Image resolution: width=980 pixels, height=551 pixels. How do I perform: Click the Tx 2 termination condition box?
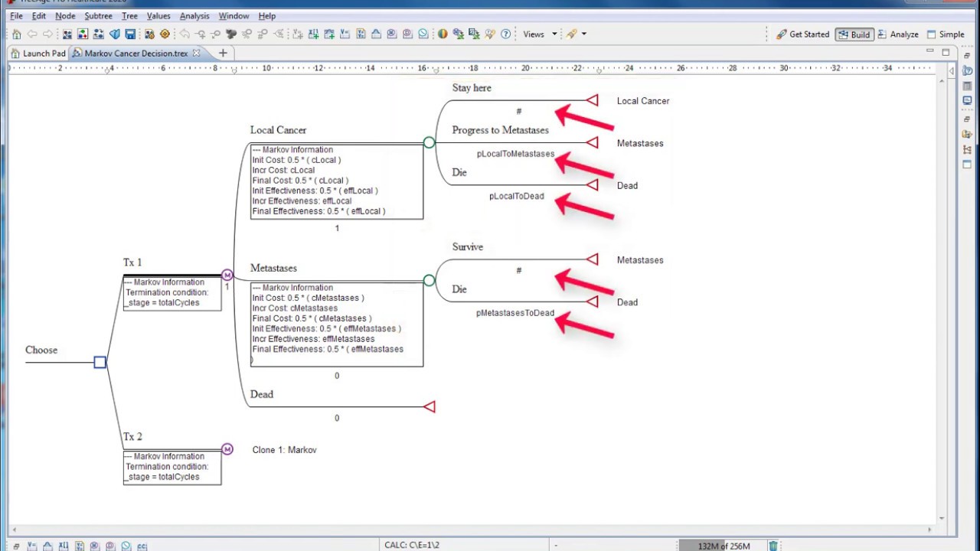coord(172,467)
